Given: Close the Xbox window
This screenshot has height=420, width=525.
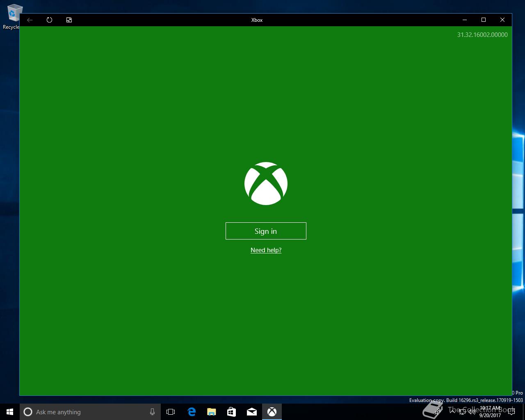Looking at the screenshot, I should (502, 20).
